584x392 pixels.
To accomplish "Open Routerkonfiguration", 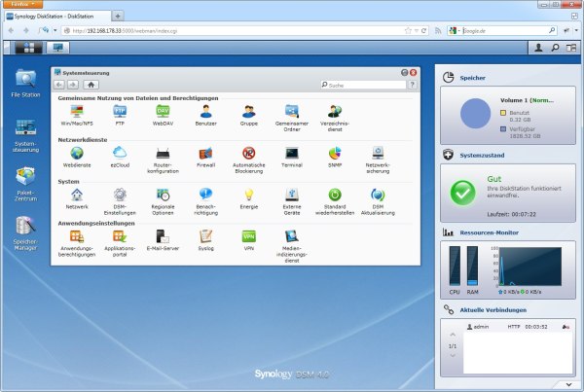I will [x=164, y=160].
